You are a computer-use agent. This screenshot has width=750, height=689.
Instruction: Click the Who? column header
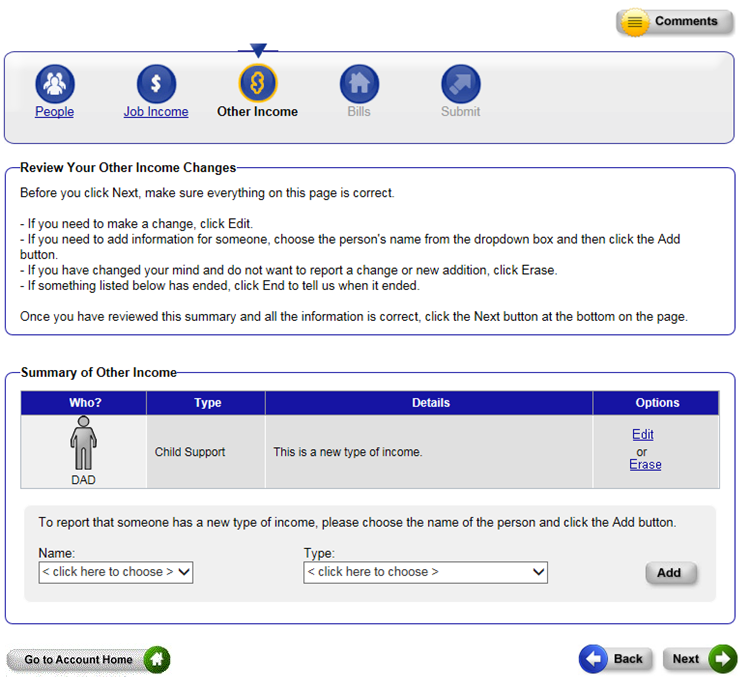[85, 403]
